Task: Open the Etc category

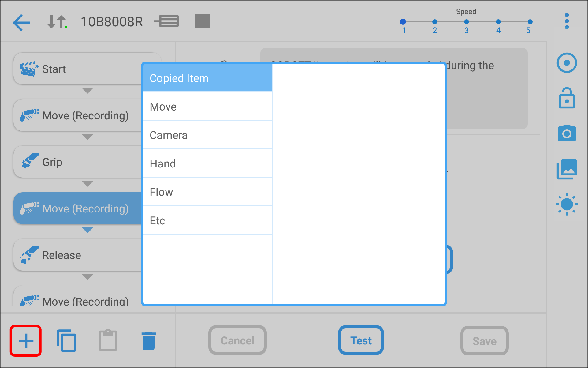Action: click(207, 221)
